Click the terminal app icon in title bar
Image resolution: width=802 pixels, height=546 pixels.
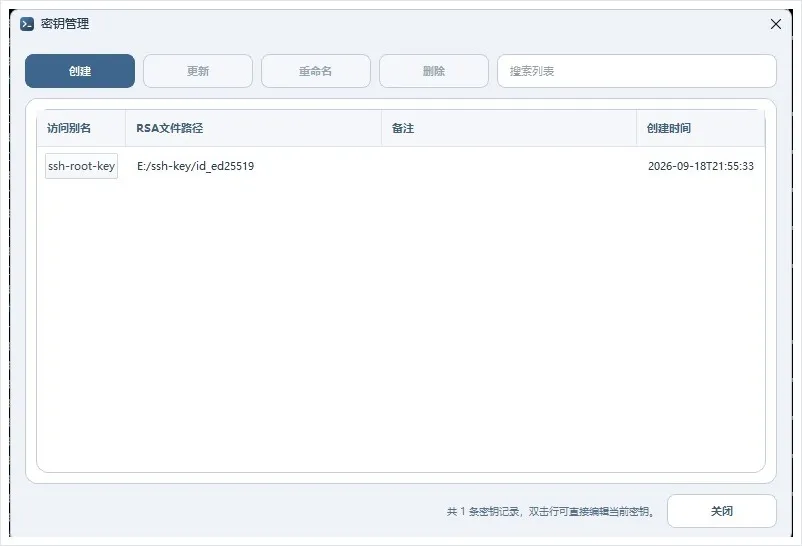27,24
